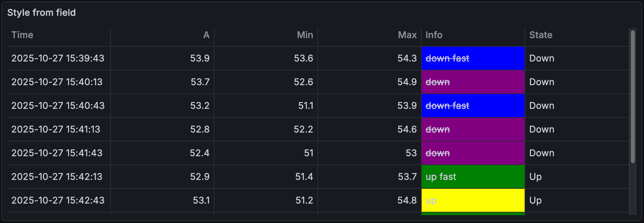Sort table by Max column header

point(407,35)
